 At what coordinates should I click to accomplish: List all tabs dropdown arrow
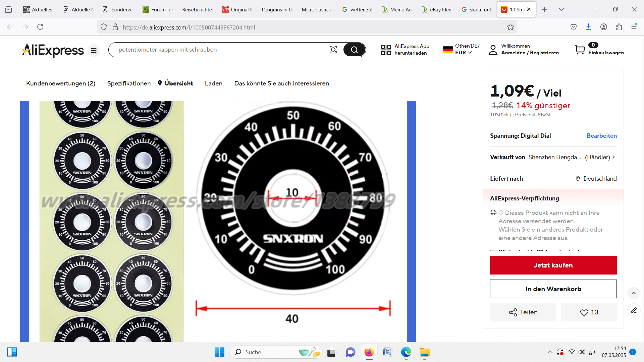(x=561, y=9)
